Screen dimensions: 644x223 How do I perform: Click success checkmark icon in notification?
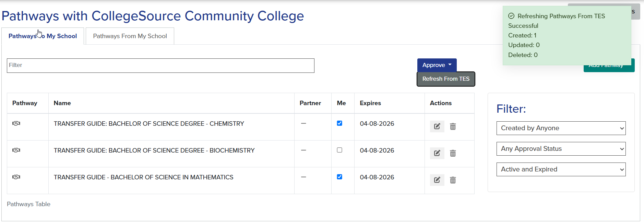(x=511, y=16)
